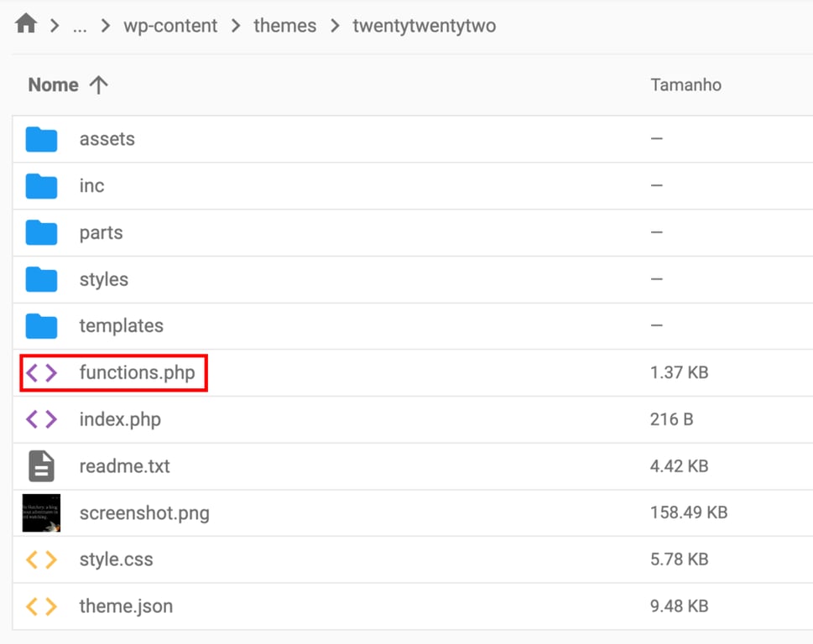Expand the collapsed "..." breadcrumb segment
This screenshot has width=813, height=644.
pyautogui.click(x=80, y=26)
